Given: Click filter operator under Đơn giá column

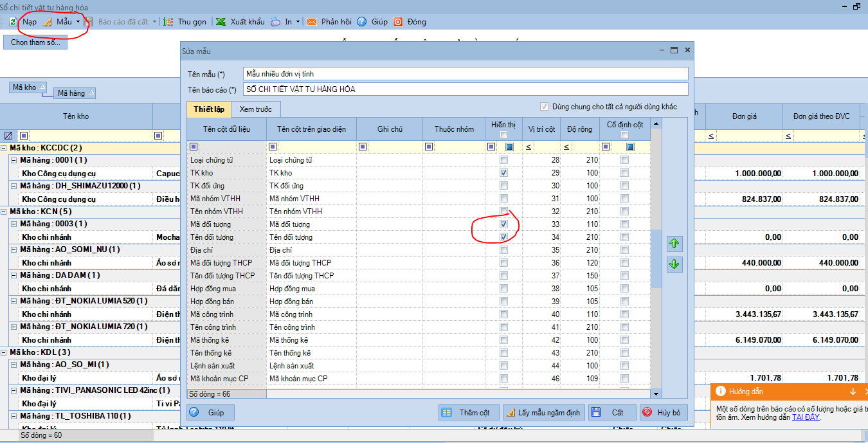Looking at the screenshot, I should click(711, 136).
